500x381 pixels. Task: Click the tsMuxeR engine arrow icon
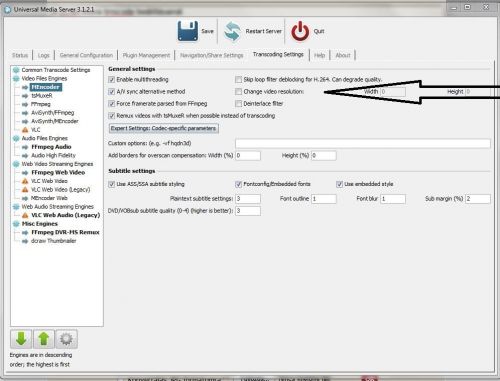point(25,96)
